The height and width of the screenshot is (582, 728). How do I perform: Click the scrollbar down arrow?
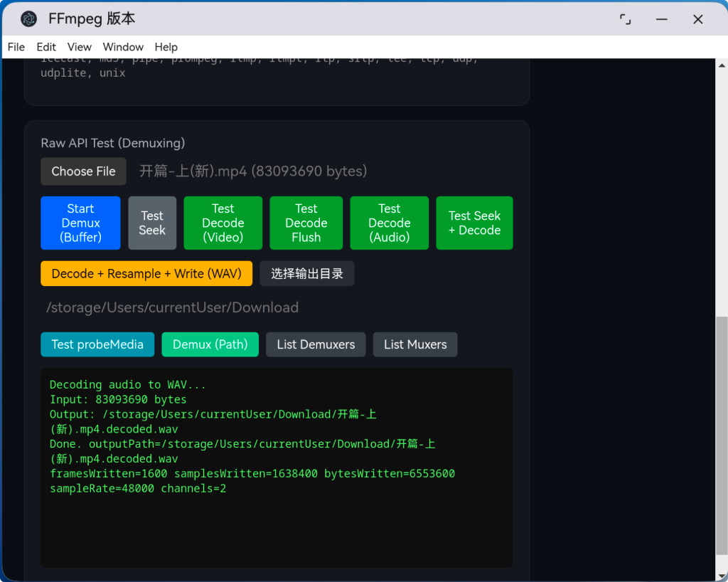click(x=722, y=576)
